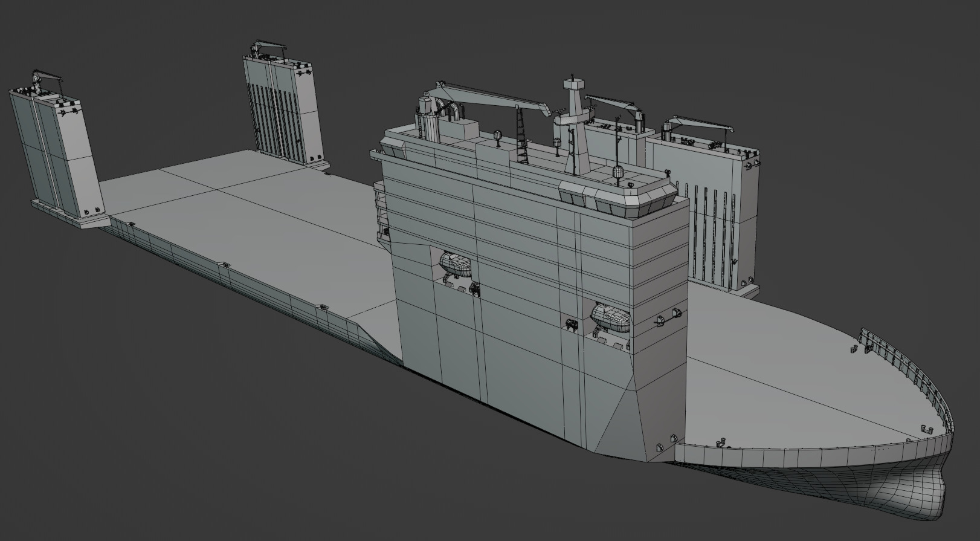Select the upper-left lifeboat on the superstructure
Image resolution: width=980 pixels, height=541 pixels.
456,265
